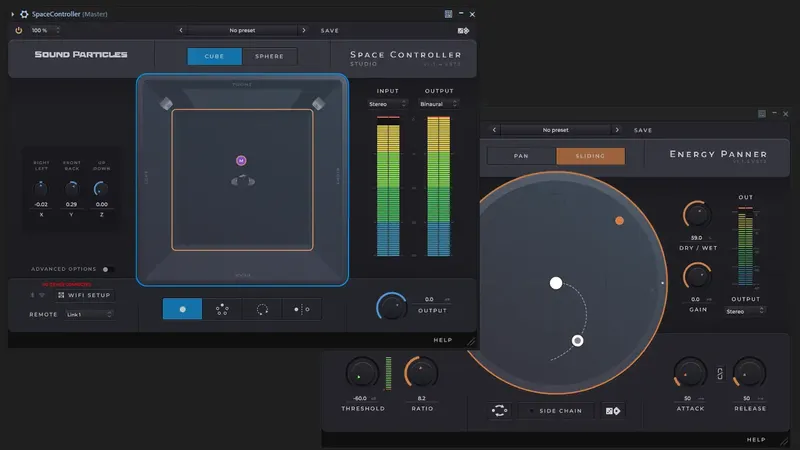This screenshot has width=800, height=450.
Task: Switch to the Pan tab in Energy Panner
Action: 521,156
